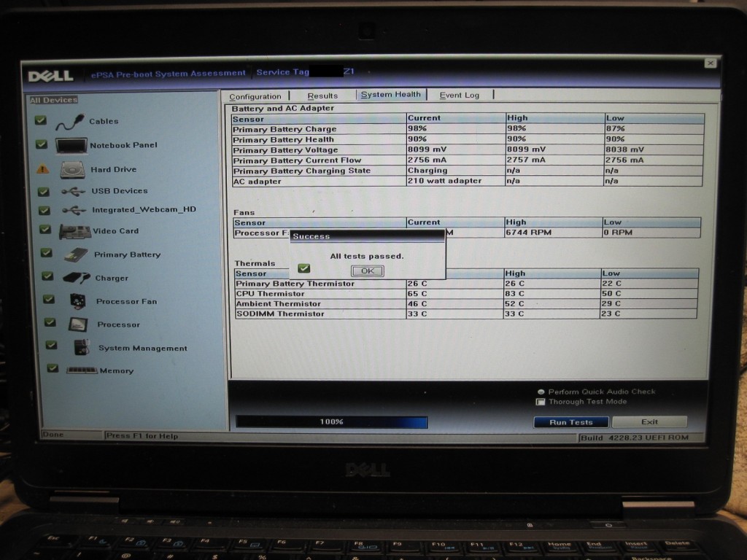Click the Processor Fan icon
This screenshot has height=560, width=747.
tap(77, 301)
